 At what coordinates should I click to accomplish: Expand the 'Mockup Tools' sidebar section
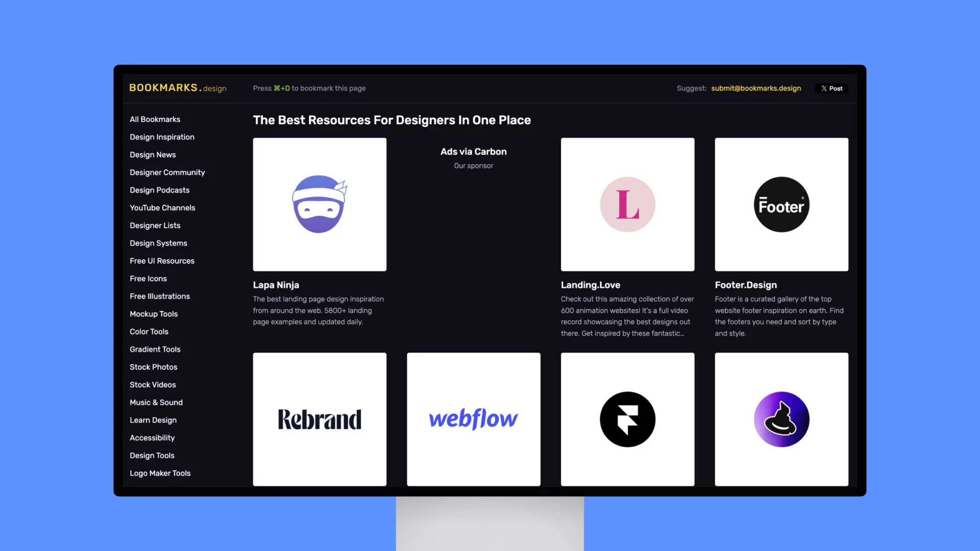[154, 314]
